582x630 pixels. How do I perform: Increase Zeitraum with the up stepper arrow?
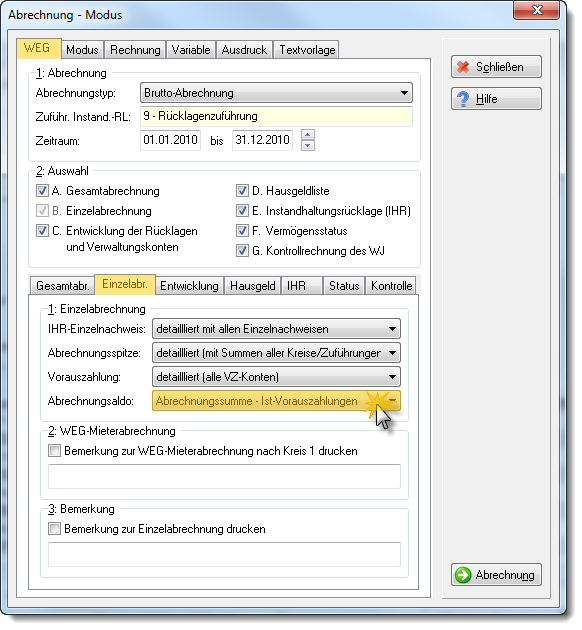coord(308,135)
